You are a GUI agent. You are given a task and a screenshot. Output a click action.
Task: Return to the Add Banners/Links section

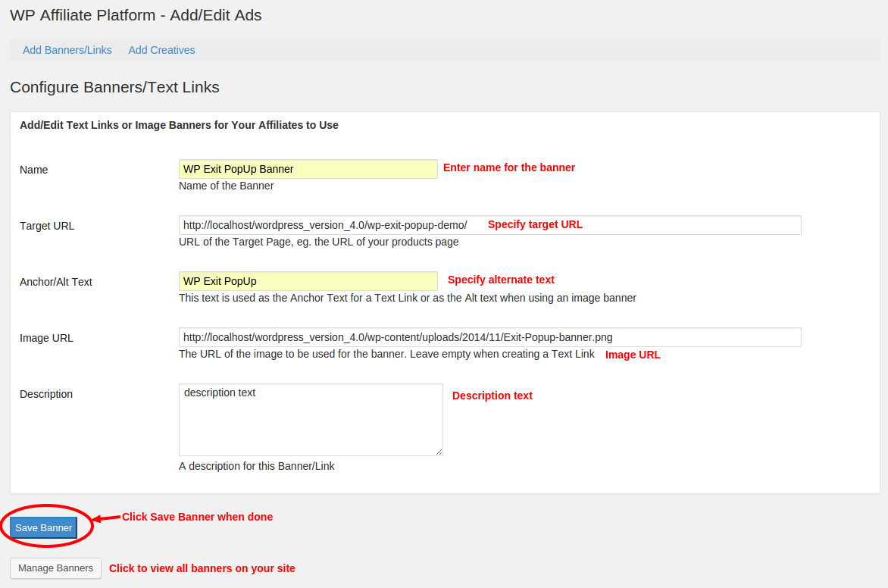67,50
